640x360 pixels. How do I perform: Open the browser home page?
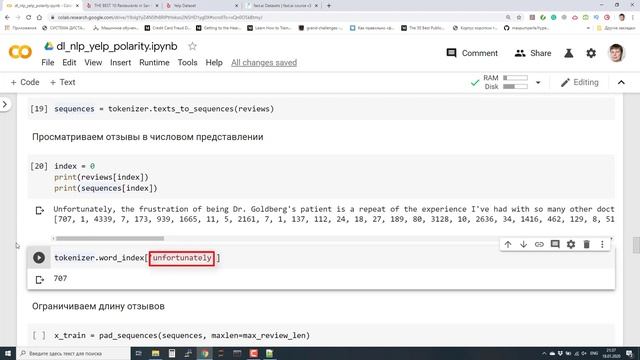pyautogui.click(x=39, y=17)
